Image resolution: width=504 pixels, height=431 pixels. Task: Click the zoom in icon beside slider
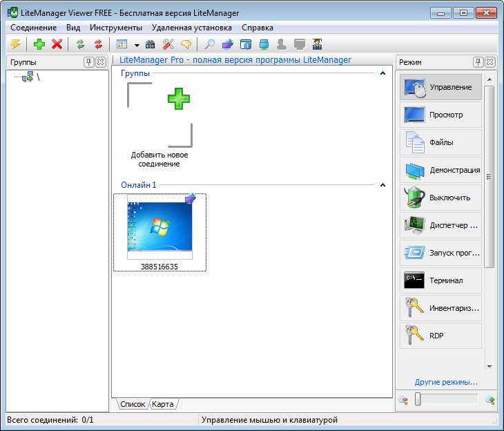click(x=490, y=400)
